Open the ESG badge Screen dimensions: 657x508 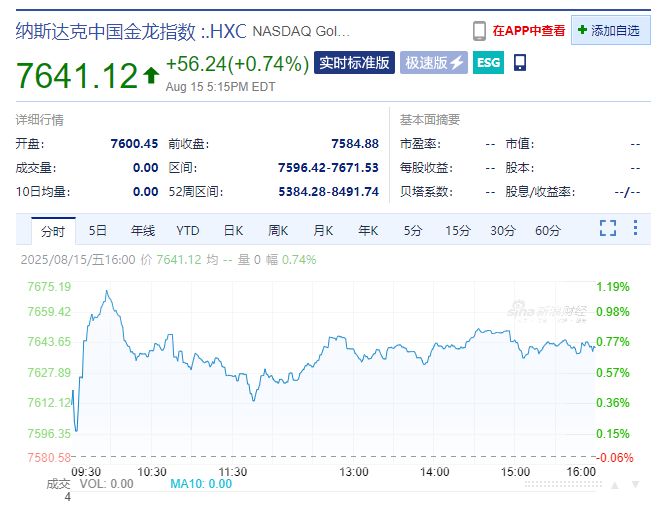point(488,63)
